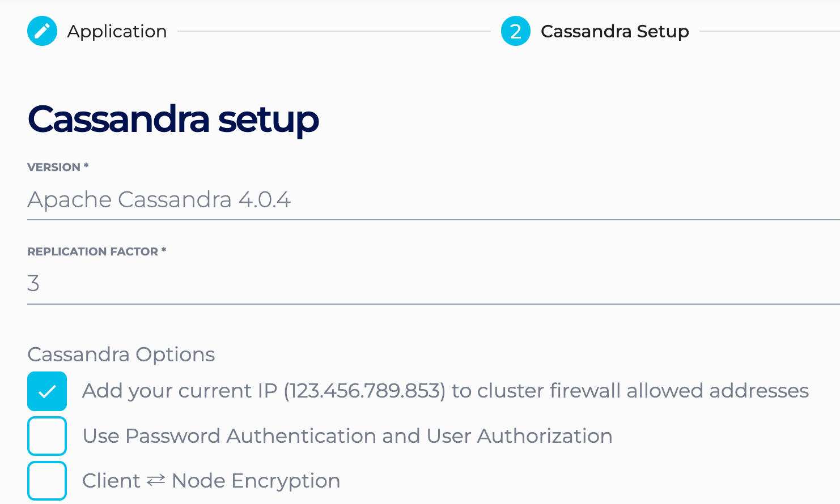Screen dimensions: 840x504
Task: Click the Replication Factor label text
Action: pyautogui.click(x=96, y=251)
